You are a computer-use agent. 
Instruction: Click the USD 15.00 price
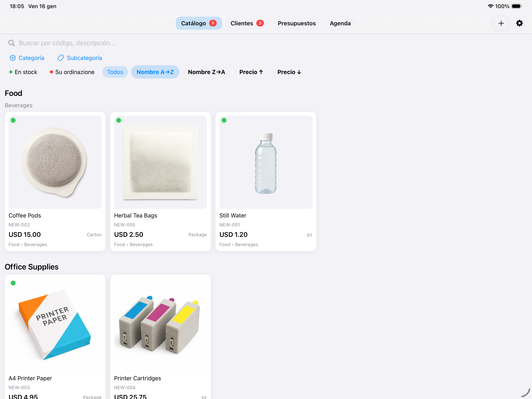click(x=25, y=234)
